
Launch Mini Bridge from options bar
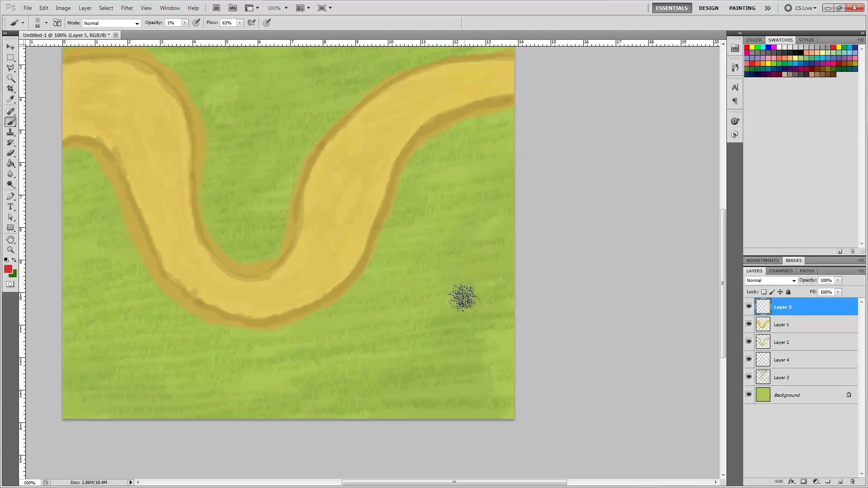coord(233,8)
